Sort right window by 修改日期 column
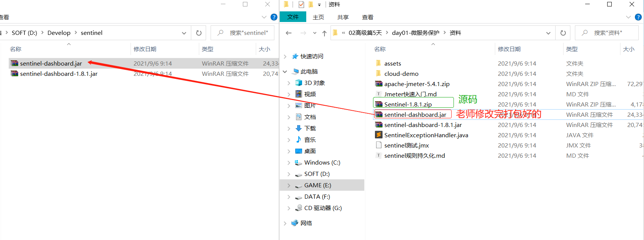644x240 pixels. 509,49
